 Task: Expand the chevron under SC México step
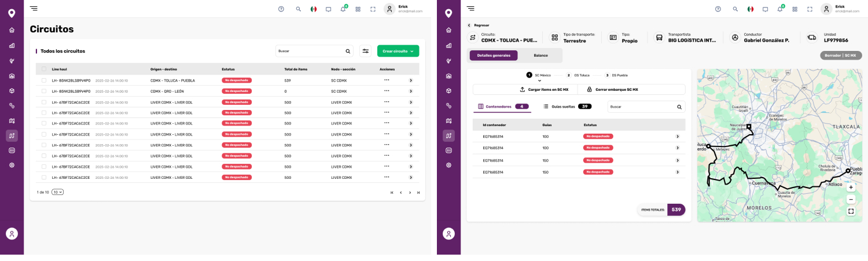coord(539,81)
